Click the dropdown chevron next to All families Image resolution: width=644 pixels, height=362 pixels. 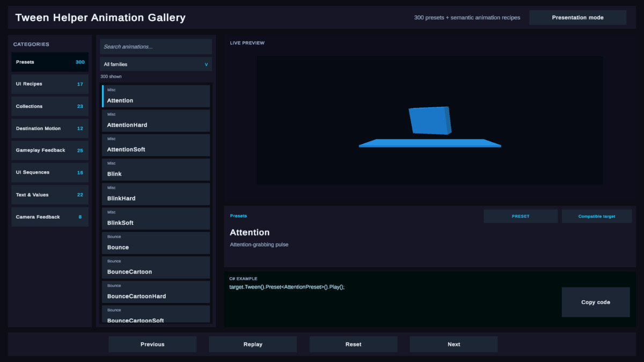(207, 64)
